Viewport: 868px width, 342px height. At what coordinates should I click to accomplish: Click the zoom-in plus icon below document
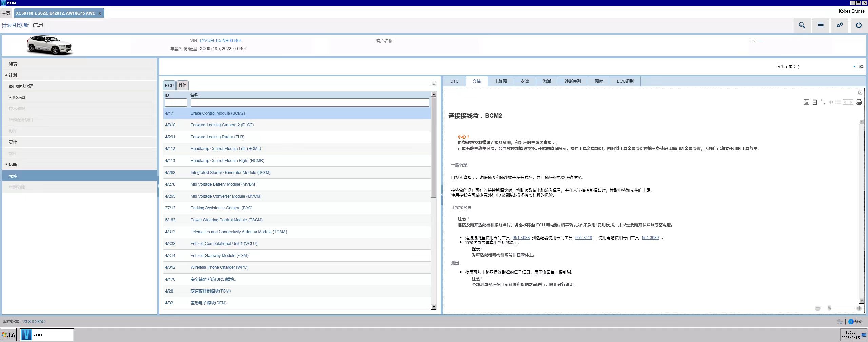point(859,308)
